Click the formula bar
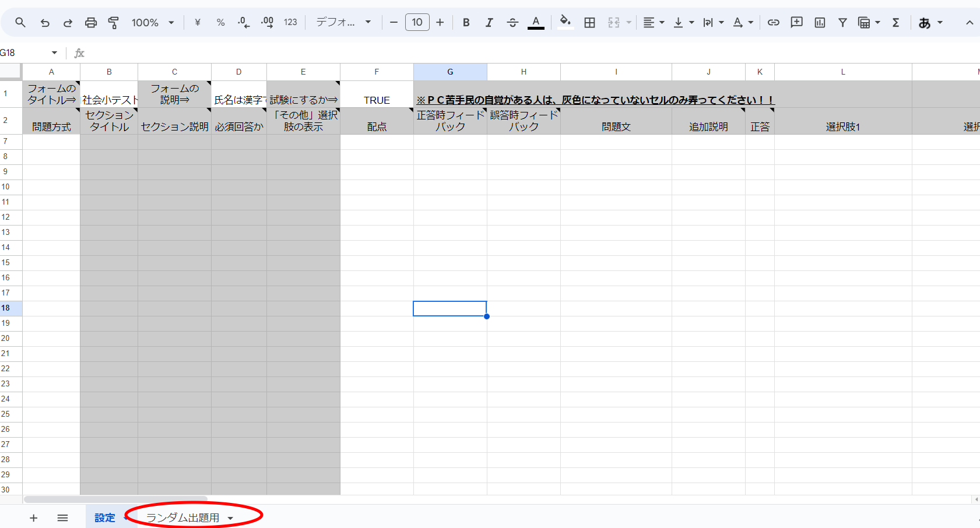Viewport: 980px width, 528px height. click(533, 52)
